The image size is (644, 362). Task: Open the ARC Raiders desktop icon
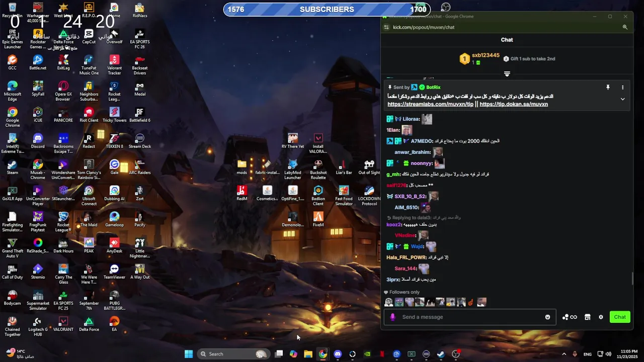(140, 167)
